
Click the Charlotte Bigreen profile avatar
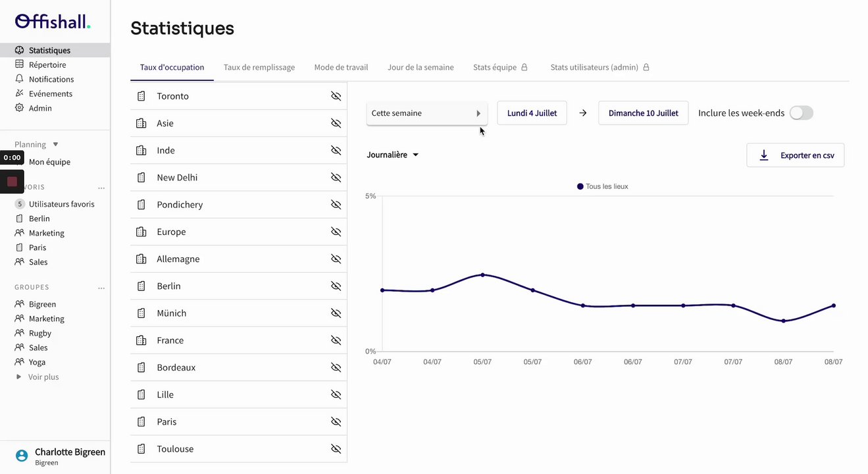click(22, 456)
